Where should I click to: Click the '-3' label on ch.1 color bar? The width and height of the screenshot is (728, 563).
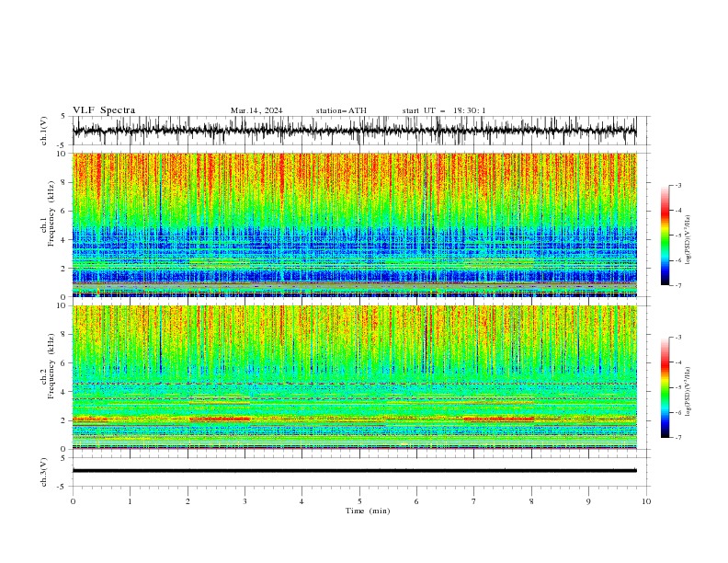click(677, 185)
